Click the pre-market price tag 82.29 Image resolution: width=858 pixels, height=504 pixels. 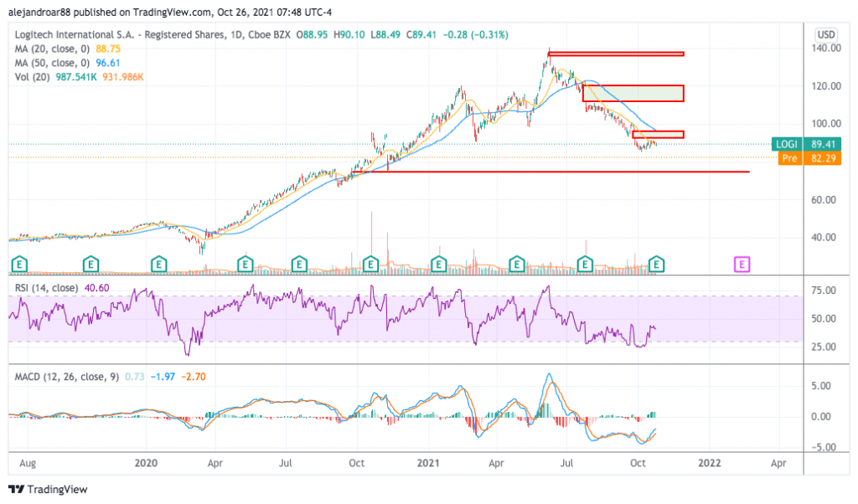823,158
